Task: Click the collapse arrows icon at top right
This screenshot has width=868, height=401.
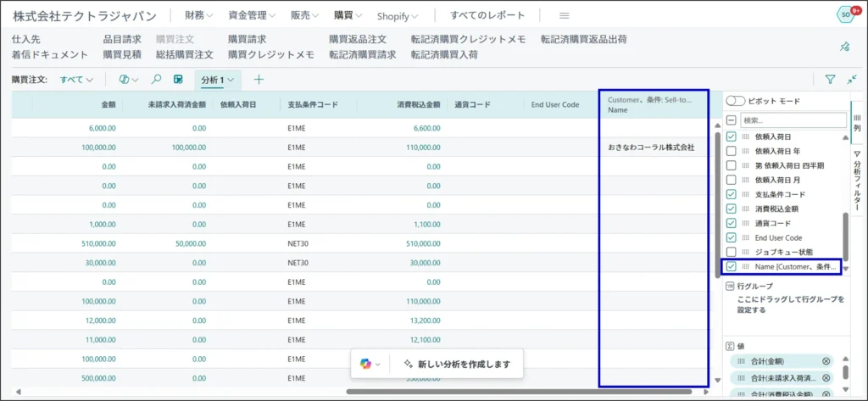Action: click(852, 80)
